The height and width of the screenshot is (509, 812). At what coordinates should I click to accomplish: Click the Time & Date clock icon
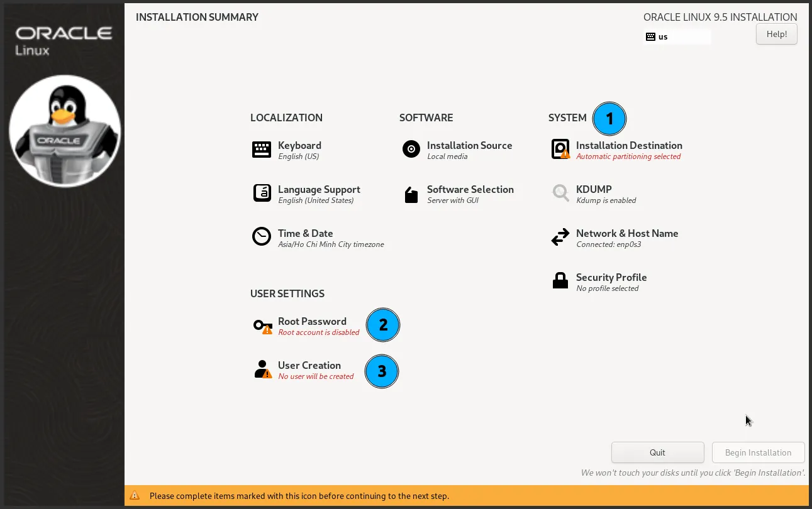[262, 237]
